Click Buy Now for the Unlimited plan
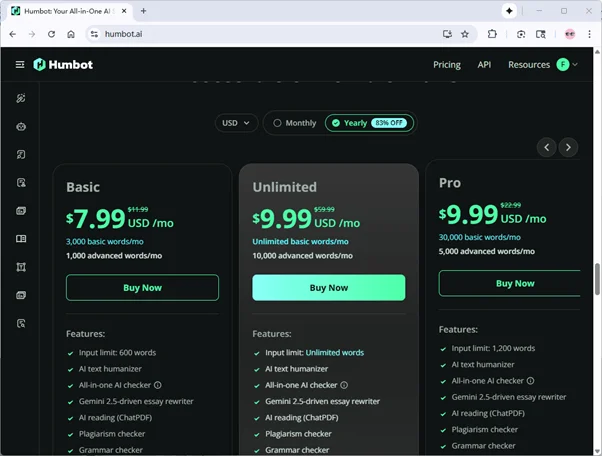The width and height of the screenshot is (602, 456). point(329,288)
